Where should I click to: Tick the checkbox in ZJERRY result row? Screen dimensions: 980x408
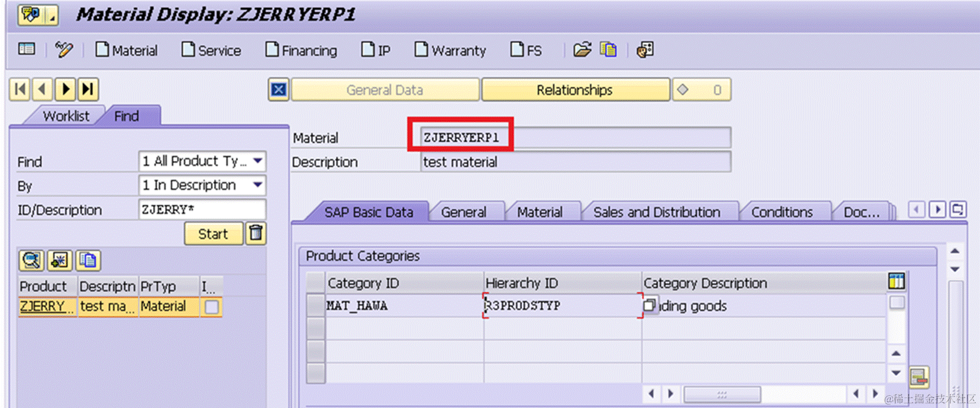(x=212, y=306)
